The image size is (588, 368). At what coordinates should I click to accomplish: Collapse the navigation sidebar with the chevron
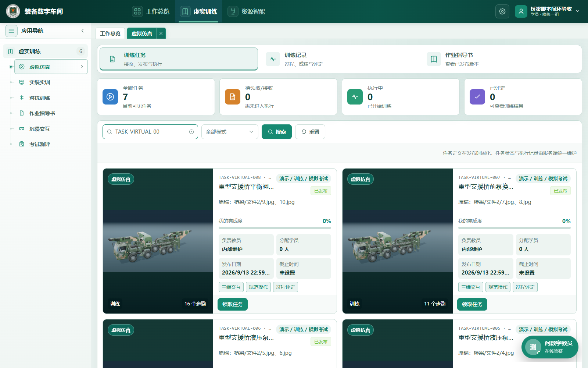(x=83, y=31)
